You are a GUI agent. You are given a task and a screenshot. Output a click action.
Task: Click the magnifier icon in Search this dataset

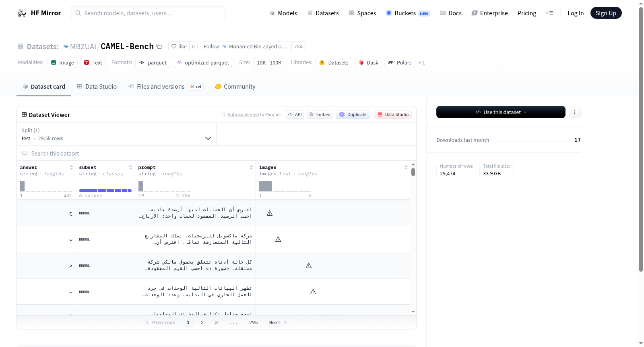coord(25,153)
